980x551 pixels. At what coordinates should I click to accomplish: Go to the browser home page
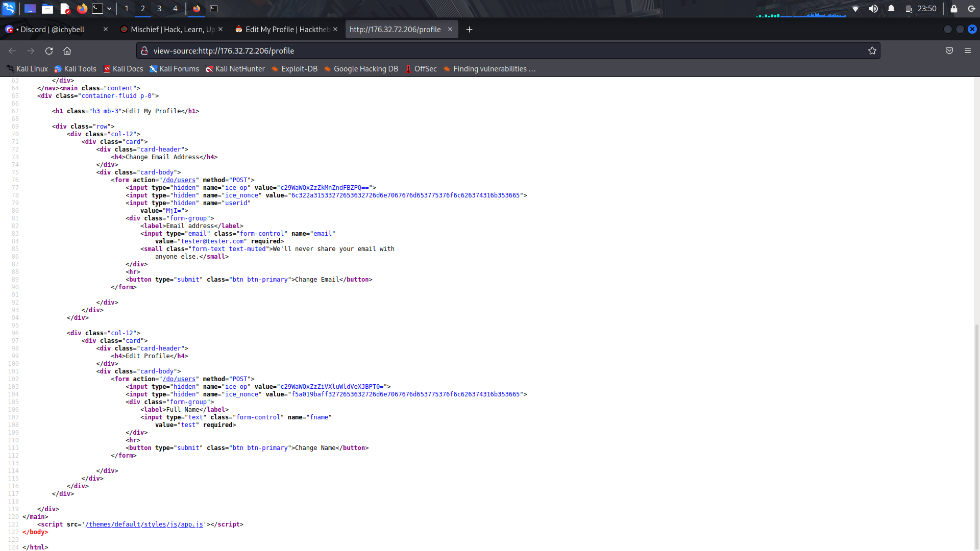coord(67,51)
